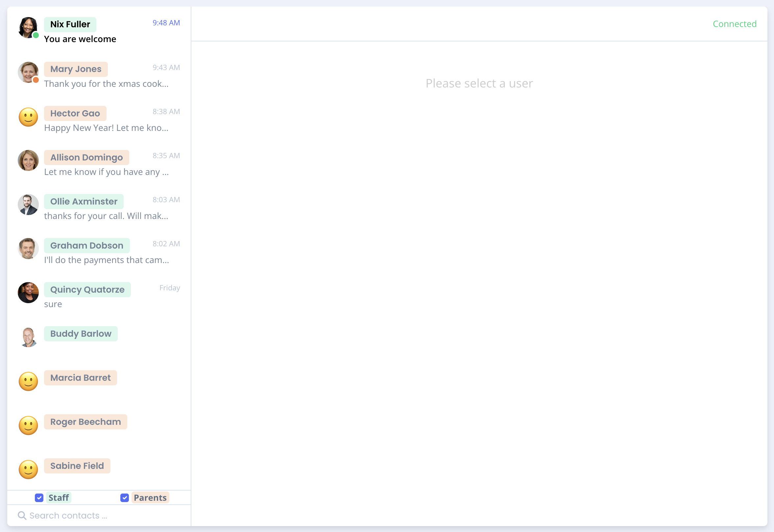Click the 'Happy New Year! Let me kno...' preview
Viewport: 774px width, 532px height.
(106, 128)
